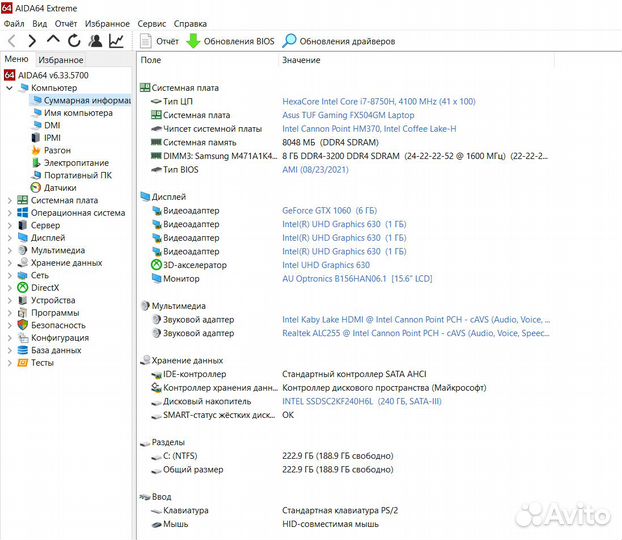
Task: Click the green BIOS update arrow icon
Action: pos(193,41)
